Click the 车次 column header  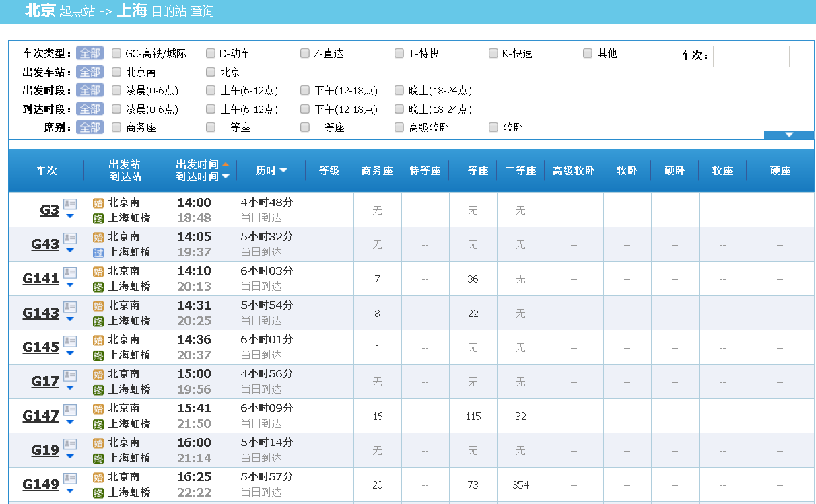point(46,171)
